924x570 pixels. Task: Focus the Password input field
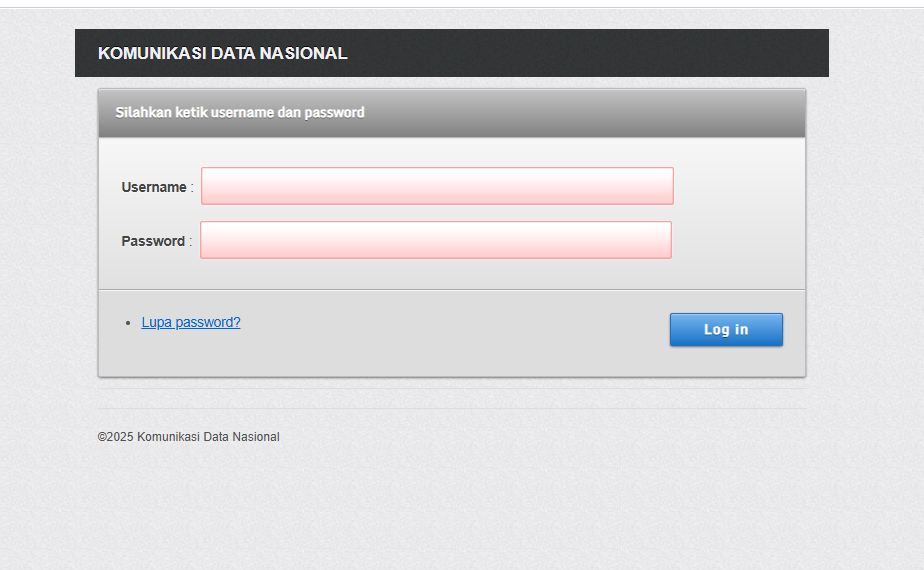pos(436,240)
